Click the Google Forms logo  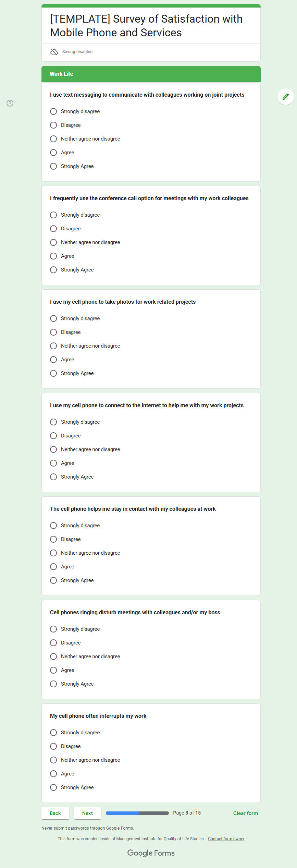[151, 853]
